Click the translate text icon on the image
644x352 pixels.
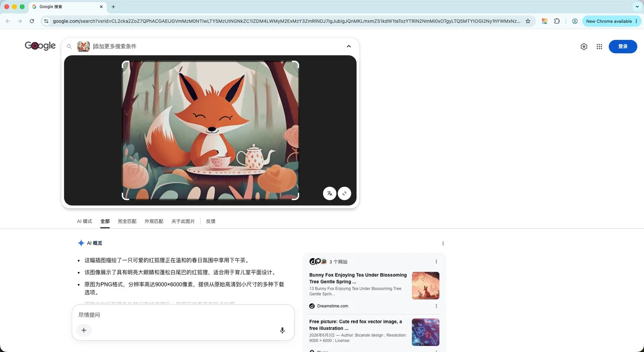coord(329,193)
